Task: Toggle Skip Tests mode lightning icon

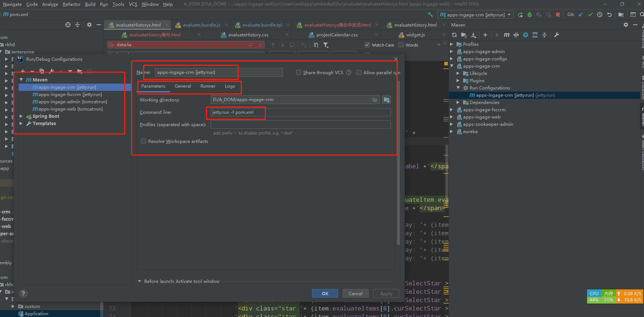Action: click(x=526, y=35)
